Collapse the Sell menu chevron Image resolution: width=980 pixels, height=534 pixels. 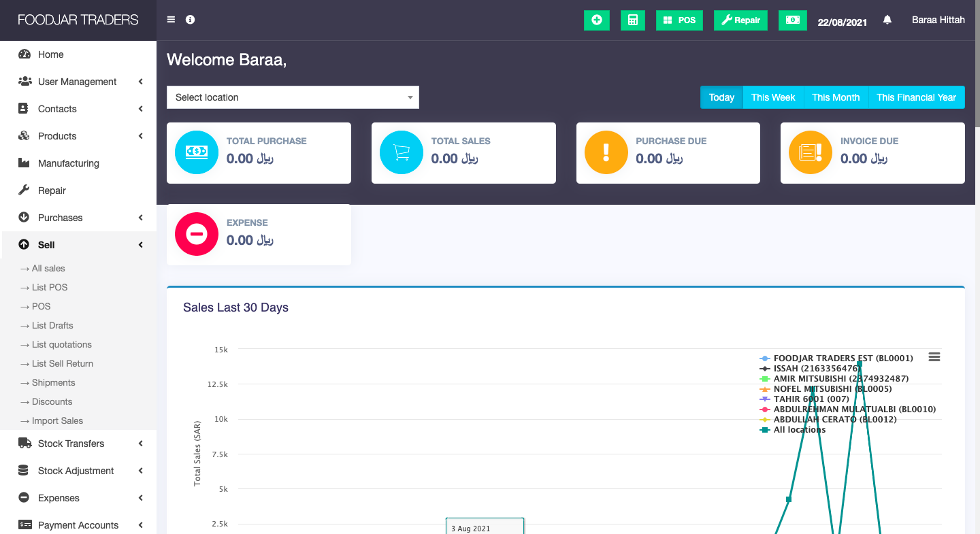click(141, 245)
